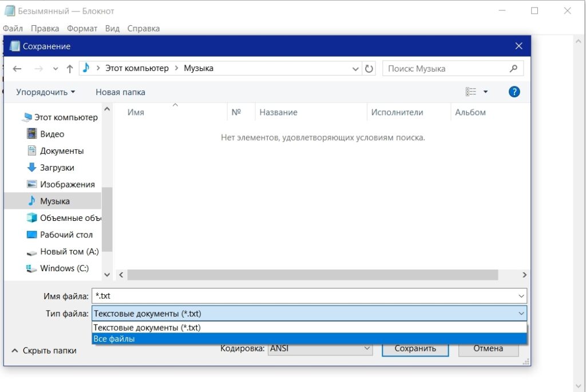Click the Имя файла text field
This screenshot has width=586, height=392.
(304, 296)
